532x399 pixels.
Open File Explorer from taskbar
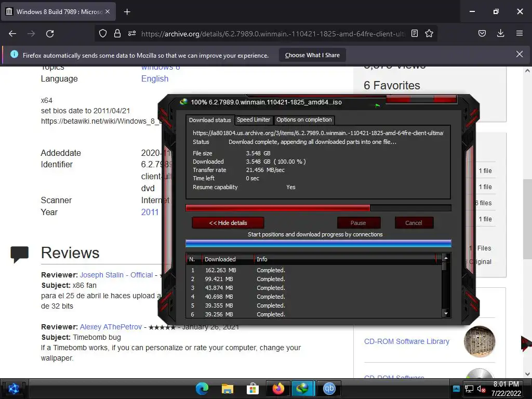[228, 389]
